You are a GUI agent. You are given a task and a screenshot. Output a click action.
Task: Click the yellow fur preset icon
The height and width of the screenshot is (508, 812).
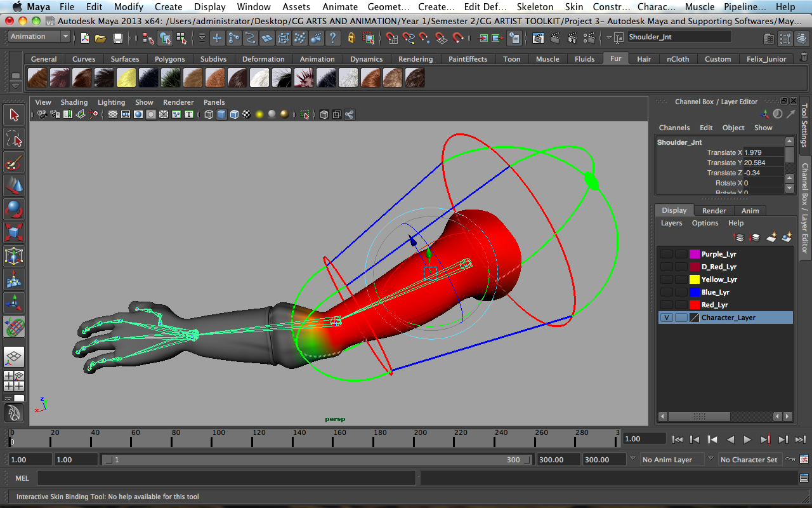[x=126, y=78]
